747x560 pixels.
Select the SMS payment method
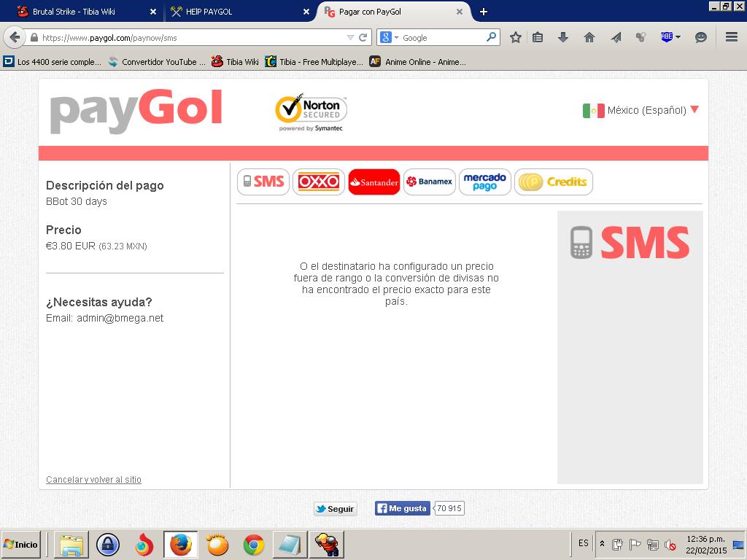[x=263, y=182]
